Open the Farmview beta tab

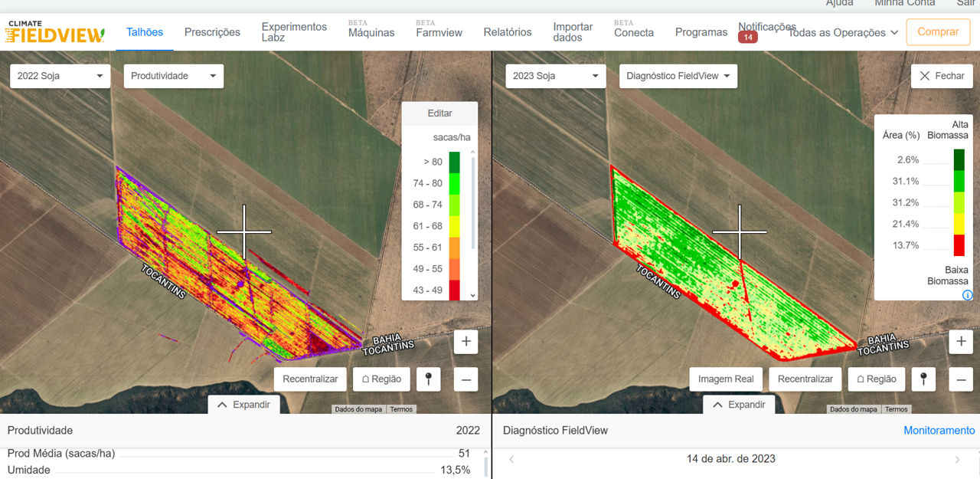tap(439, 30)
